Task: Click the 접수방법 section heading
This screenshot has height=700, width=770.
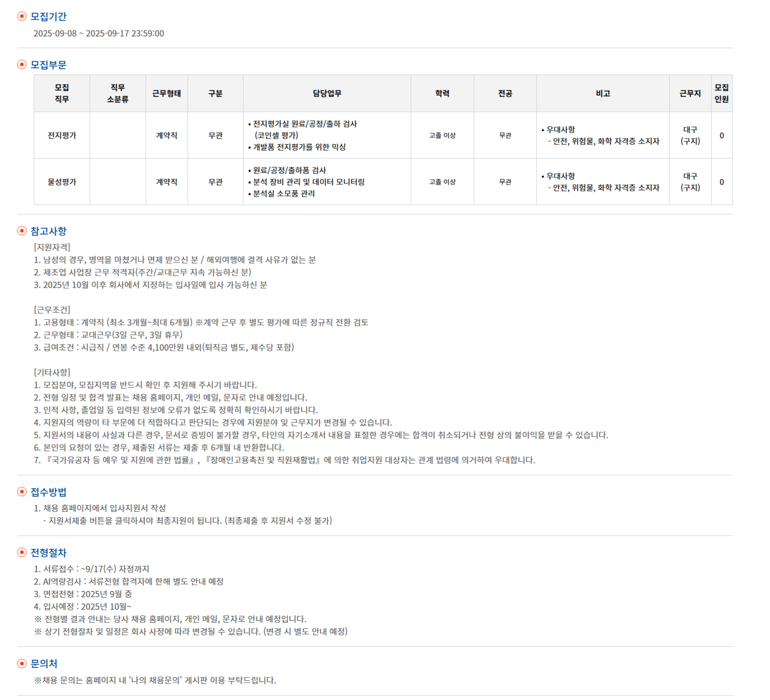Action: click(x=48, y=492)
